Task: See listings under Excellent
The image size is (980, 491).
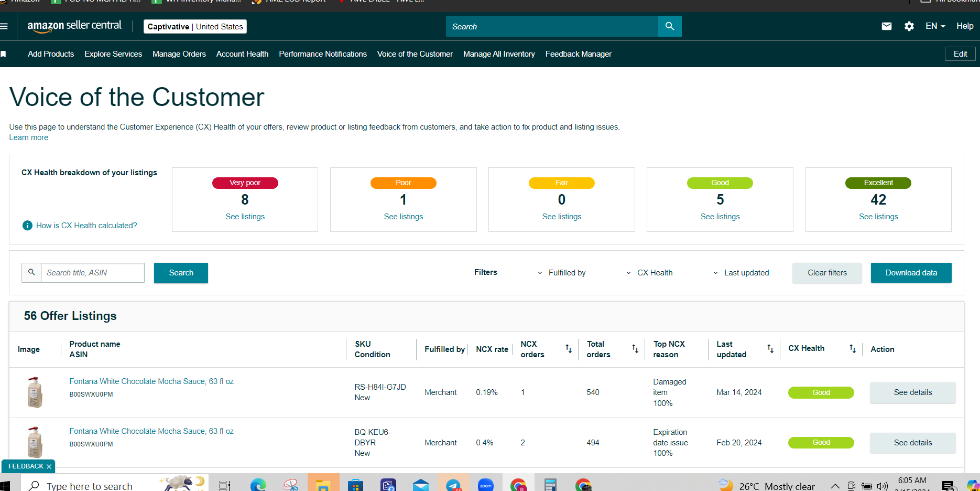Action: [878, 217]
